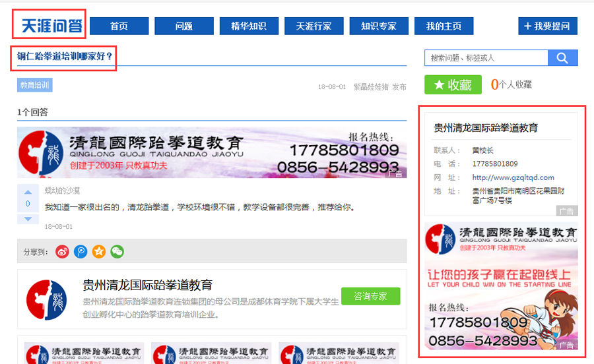The image size is (594, 364).
Task: Open the first bottom thumbnail ad
Action: click(84, 353)
